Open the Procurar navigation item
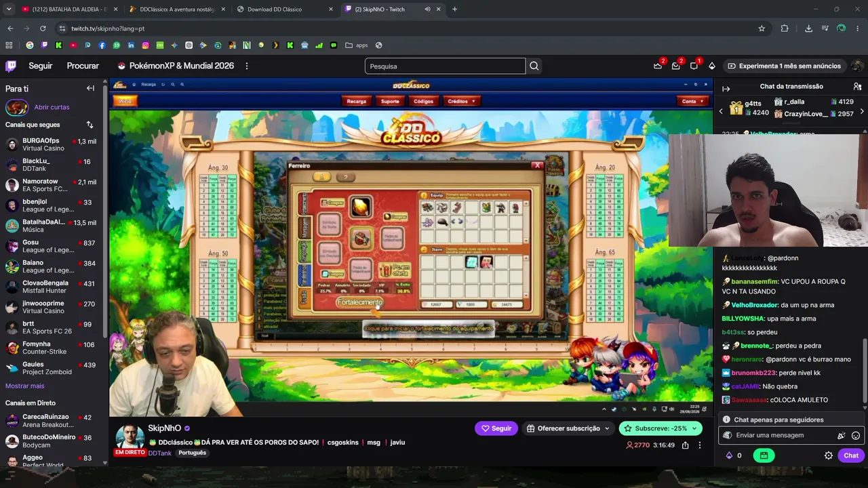The height and width of the screenshot is (488, 868). tap(83, 66)
